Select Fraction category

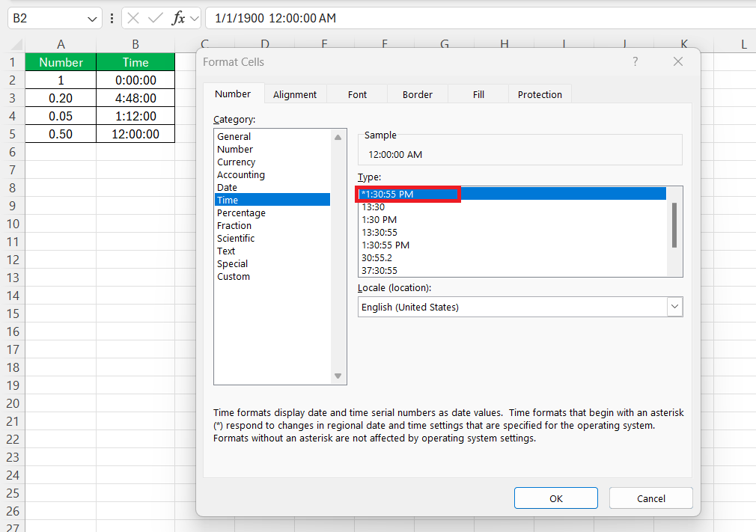272,225
